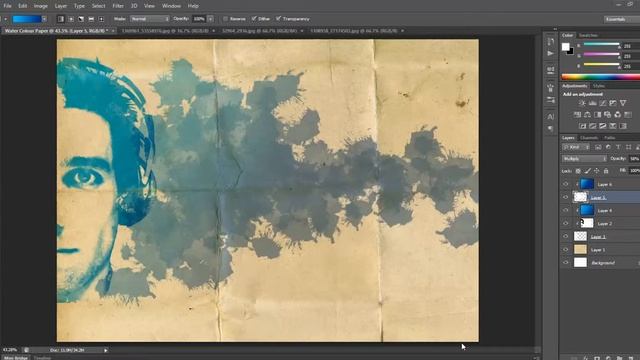
Task: Add an Exposure adjustment
Action: [613, 103]
